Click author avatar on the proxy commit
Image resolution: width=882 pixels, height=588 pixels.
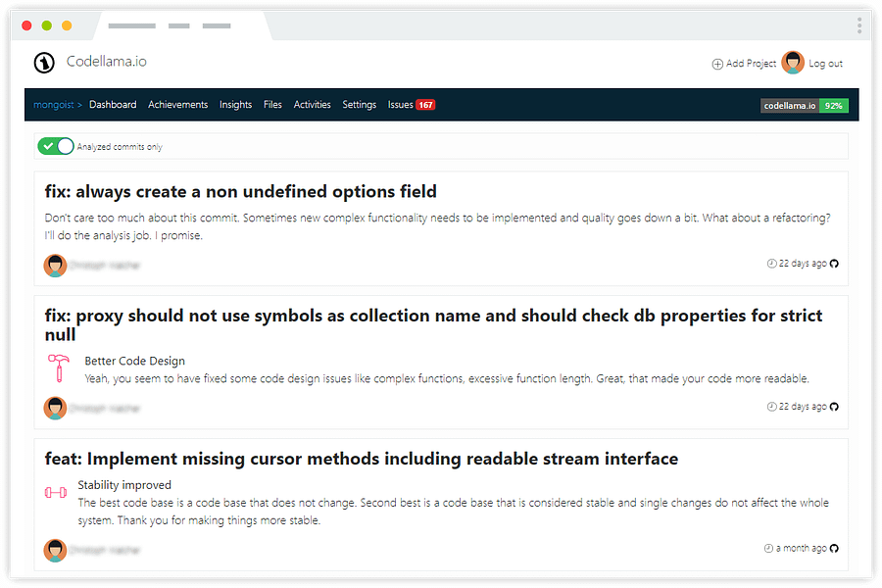[55, 408]
